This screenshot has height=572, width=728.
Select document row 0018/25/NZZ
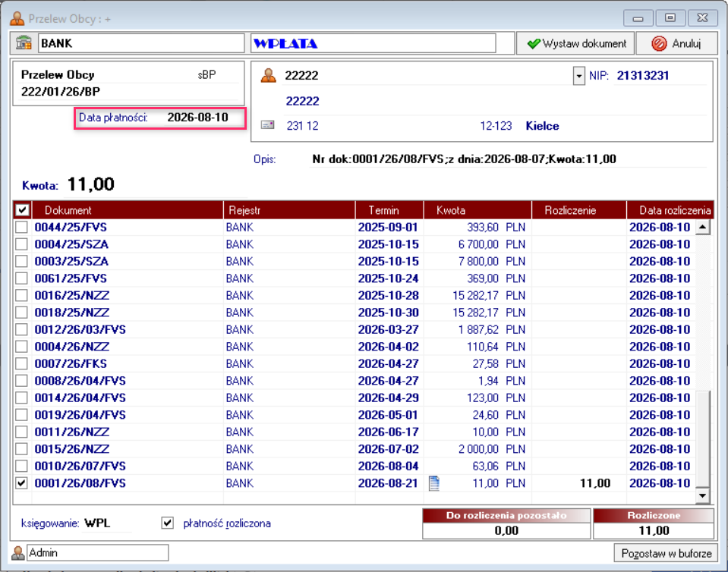(x=353, y=313)
